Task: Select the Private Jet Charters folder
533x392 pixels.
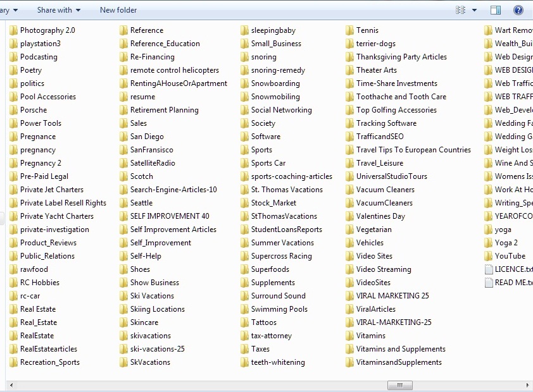Action: click(51, 190)
